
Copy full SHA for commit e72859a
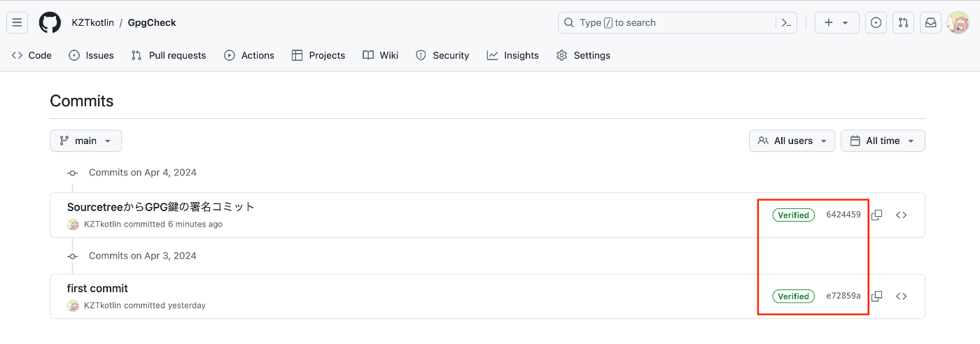(876, 296)
